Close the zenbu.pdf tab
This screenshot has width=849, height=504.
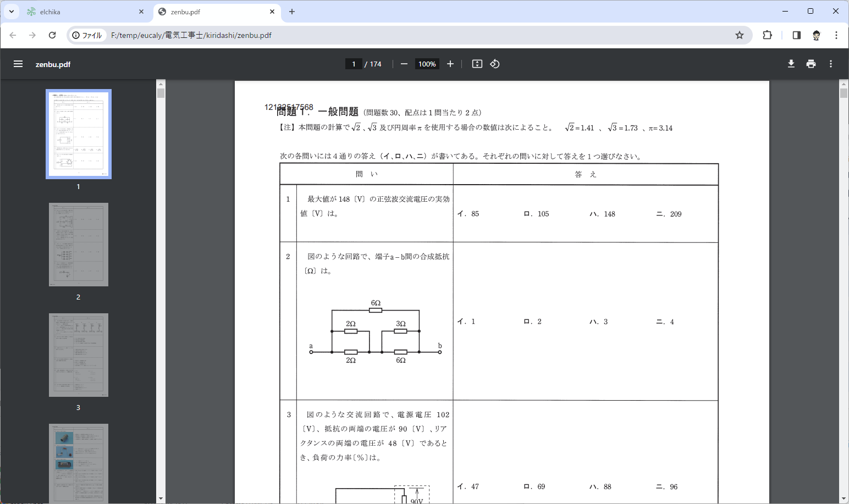tap(272, 12)
